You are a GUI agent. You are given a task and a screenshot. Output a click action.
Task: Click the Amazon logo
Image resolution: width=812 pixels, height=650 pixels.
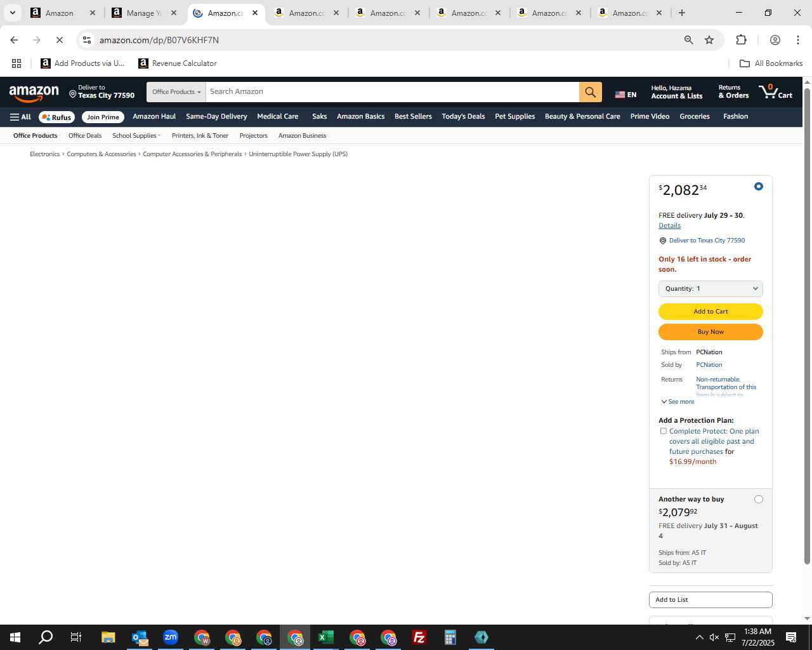tap(34, 93)
